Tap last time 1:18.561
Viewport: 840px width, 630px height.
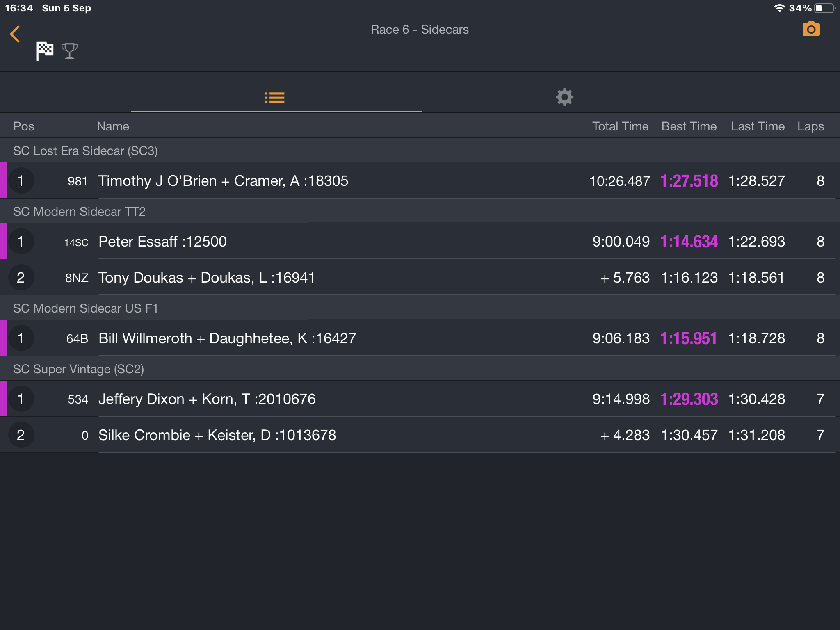pyautogui.click(x=757, y=278)
